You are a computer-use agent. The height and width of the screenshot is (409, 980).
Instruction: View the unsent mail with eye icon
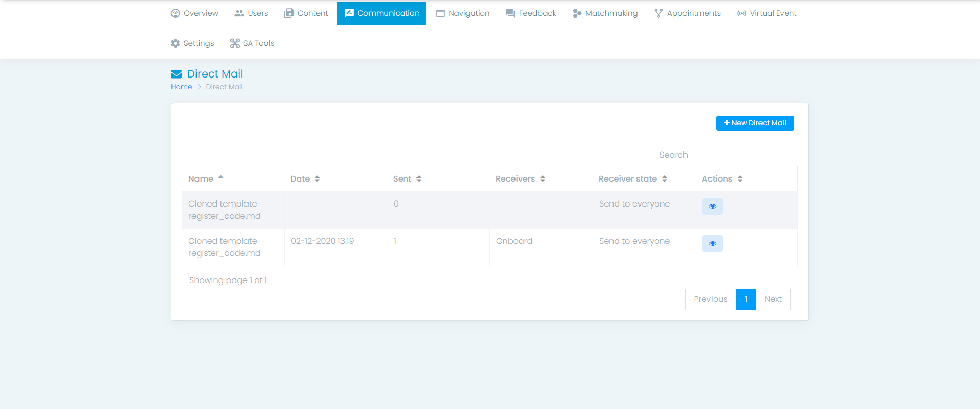tap(713, 206)
